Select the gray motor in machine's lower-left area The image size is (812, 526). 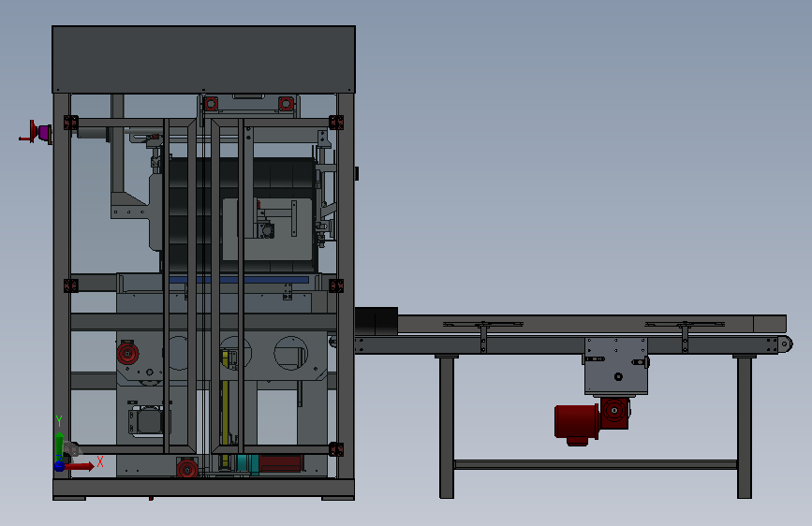[147, 421]
